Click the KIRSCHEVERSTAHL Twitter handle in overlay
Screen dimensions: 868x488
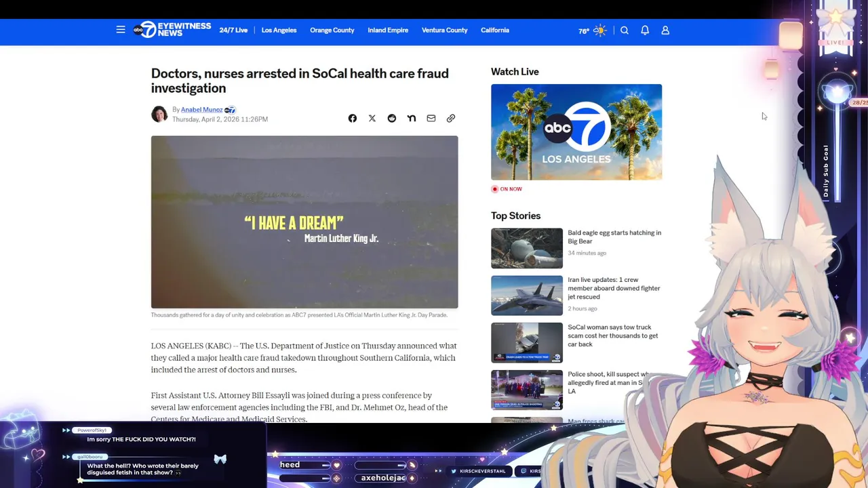pyautogui.click(x=478, y=471)
